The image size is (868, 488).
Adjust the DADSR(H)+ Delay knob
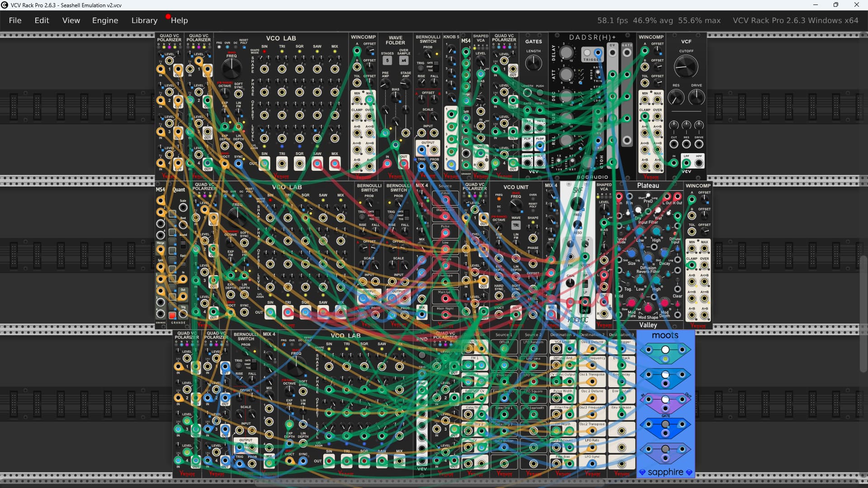click(x=566, y=52)
